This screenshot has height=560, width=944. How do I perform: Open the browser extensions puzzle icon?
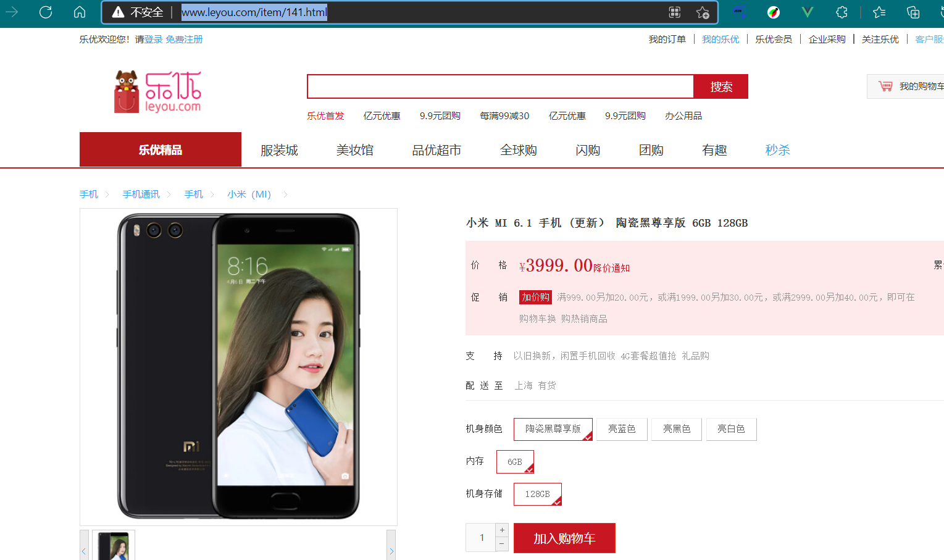pyautogui.click(x=842, y=12)
